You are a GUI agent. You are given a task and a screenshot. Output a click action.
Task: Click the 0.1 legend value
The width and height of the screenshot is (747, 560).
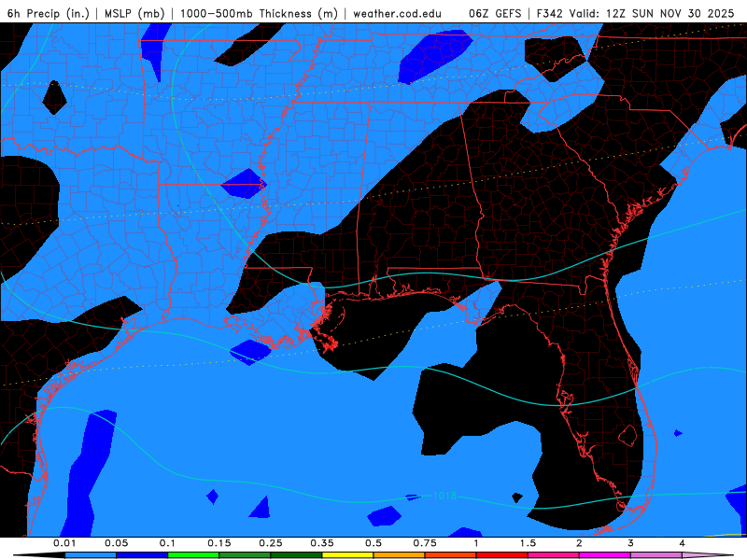coord(167,543)
